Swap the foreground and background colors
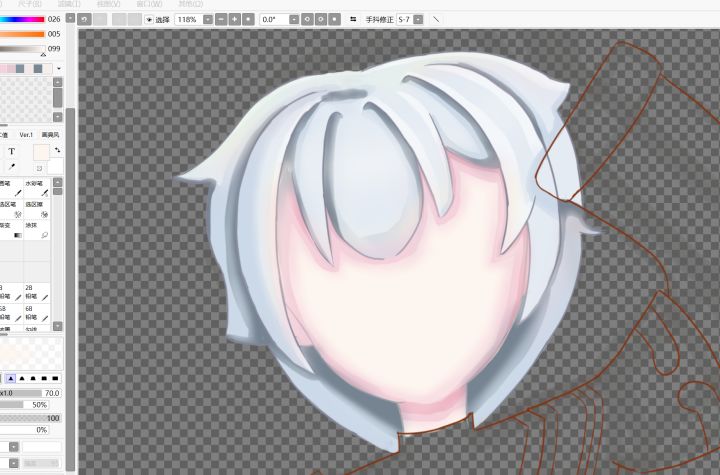Screen dimensions: 720x475 click(57, 150)
